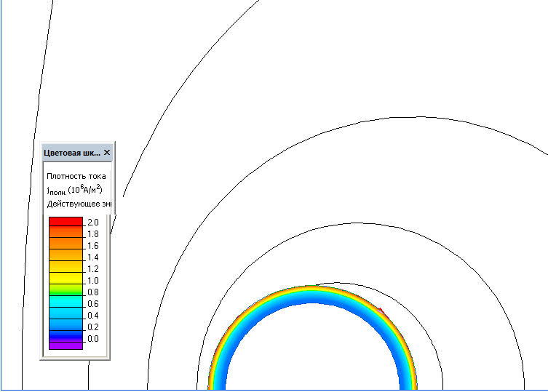Click the Плотность тока legend text

pyautogui.click(x=76, y=176)
